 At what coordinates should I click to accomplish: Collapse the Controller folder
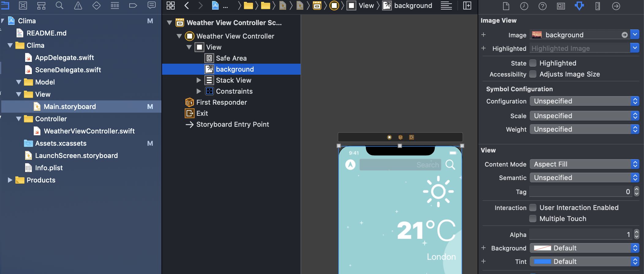point(19,119)
